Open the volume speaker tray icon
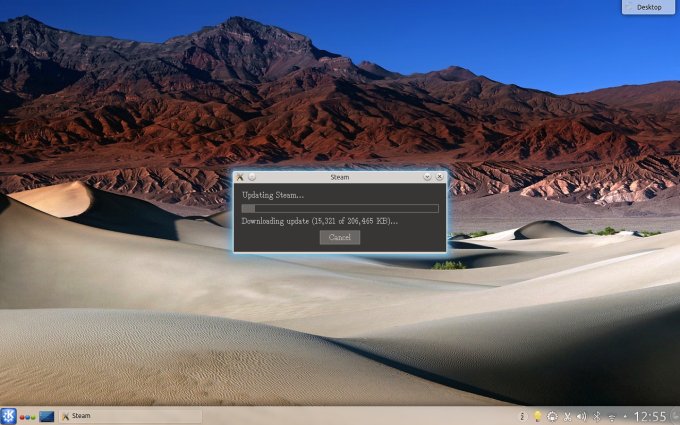The width and height of the screenshot is (680, 425). pos(582,416)
